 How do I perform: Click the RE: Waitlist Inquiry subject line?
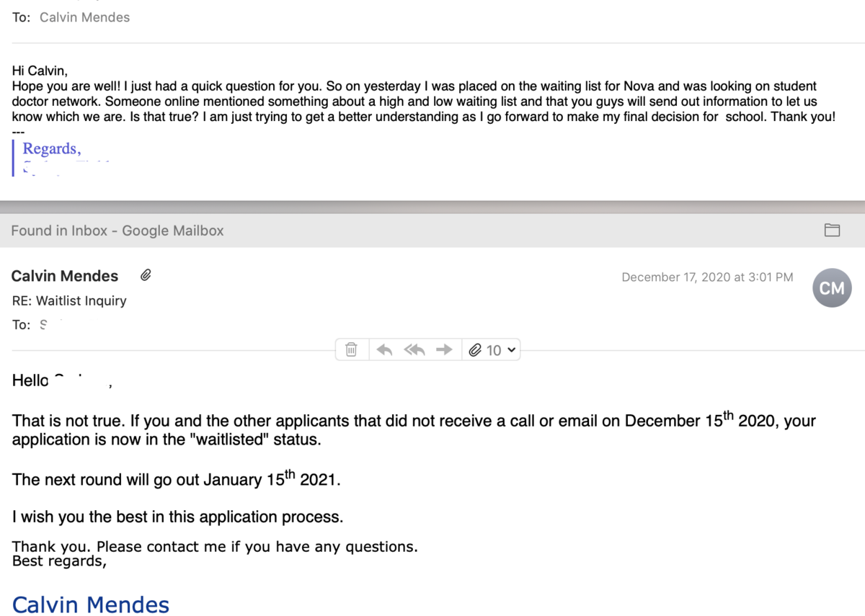(x=69, y=300)
